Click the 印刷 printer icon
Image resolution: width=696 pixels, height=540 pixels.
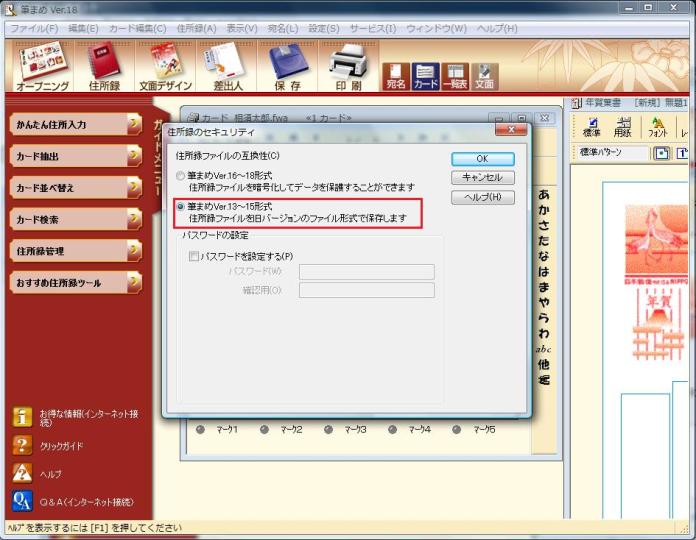(348, 67)
